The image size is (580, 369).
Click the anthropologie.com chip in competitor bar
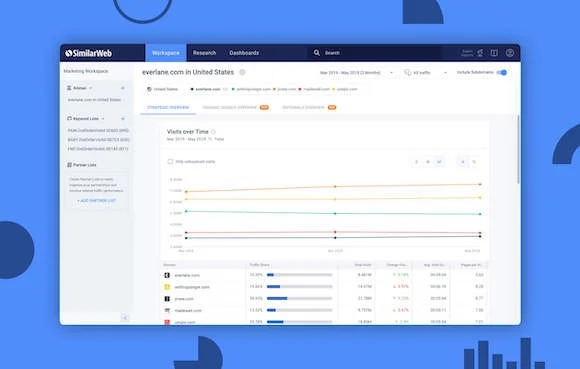coord(251,89)
